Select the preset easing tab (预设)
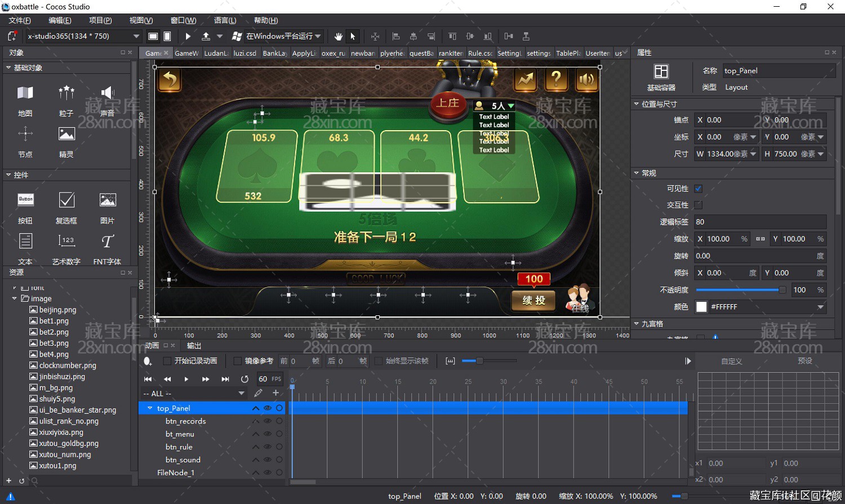The image size is (845, 504). pyautogui.click(x=805, y=361)
